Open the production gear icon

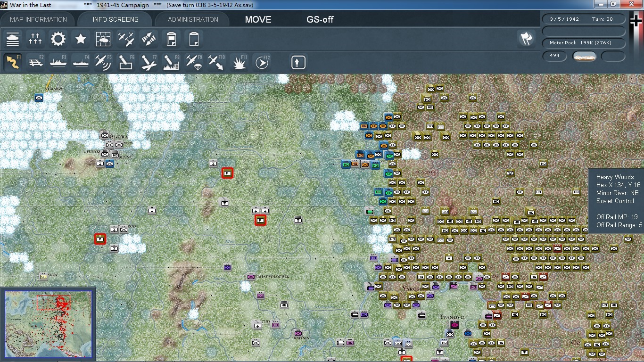pyautogui.click(x=58, y=39)
